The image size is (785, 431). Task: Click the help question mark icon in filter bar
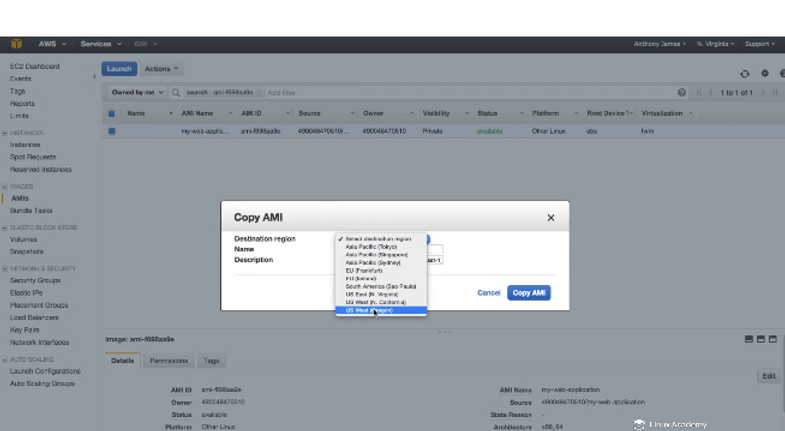click(681, 93)
